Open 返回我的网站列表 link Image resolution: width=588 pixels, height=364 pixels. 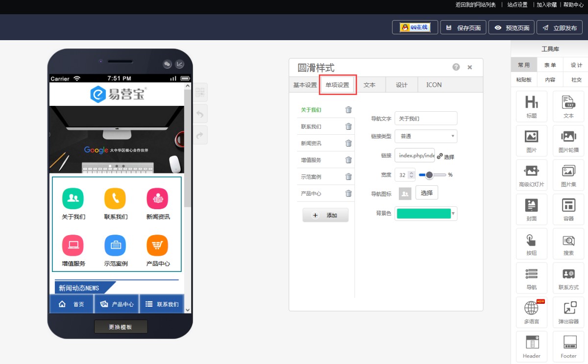[x=476, y=5]
